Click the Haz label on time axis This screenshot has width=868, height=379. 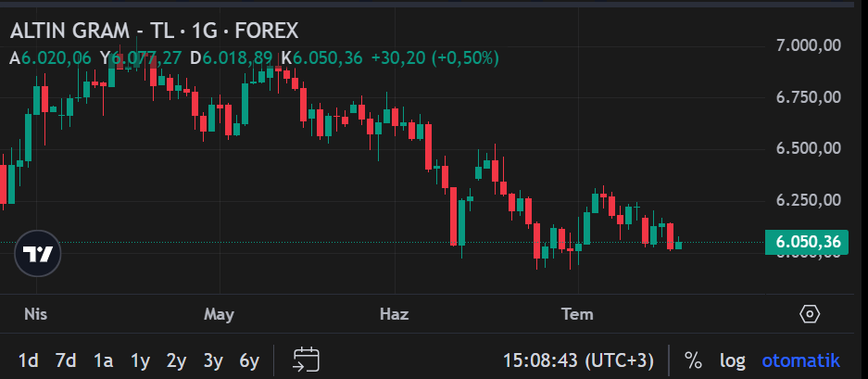[x=394, y=314]
